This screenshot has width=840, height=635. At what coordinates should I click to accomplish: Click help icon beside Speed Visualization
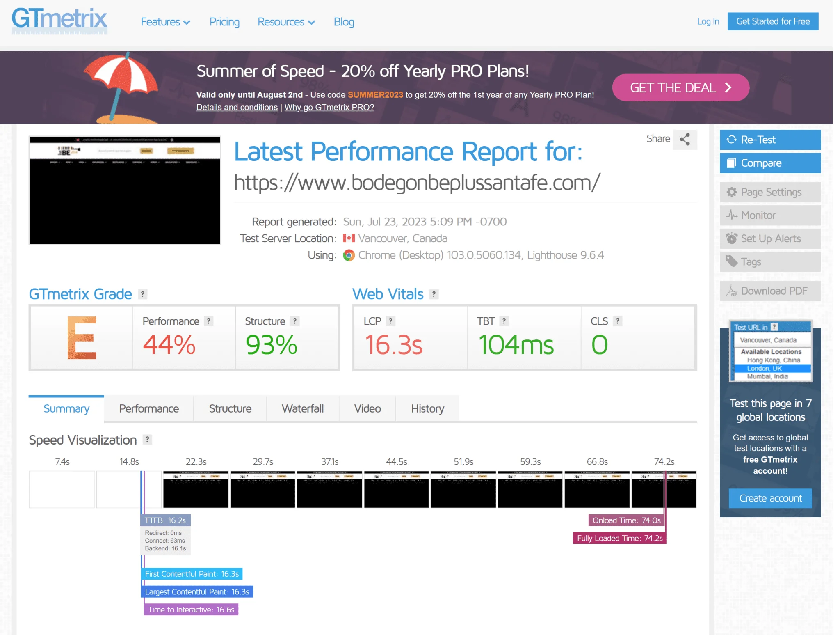tap(147, 439)
